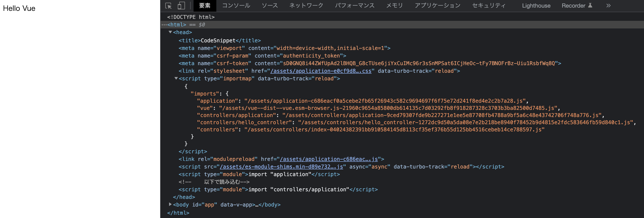Open the Recorder panel
Viewport: 644px width, 218px height.
575,5
